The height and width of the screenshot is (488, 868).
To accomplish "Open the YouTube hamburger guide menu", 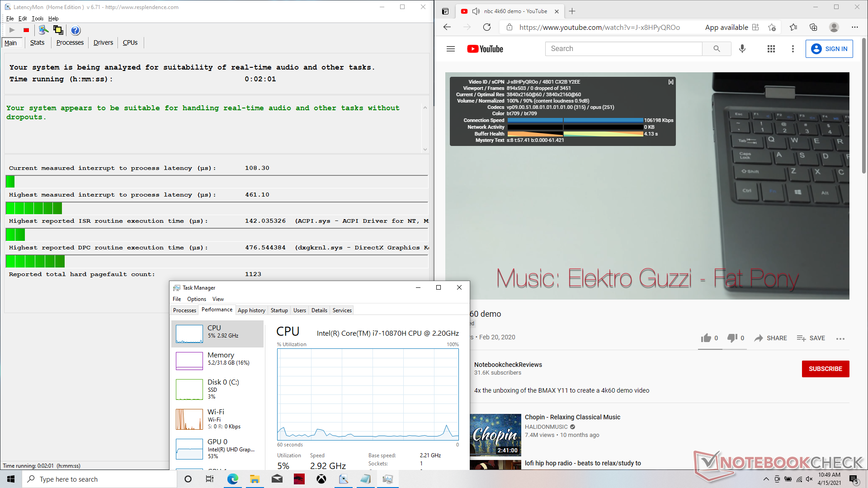I will point(450,49).
